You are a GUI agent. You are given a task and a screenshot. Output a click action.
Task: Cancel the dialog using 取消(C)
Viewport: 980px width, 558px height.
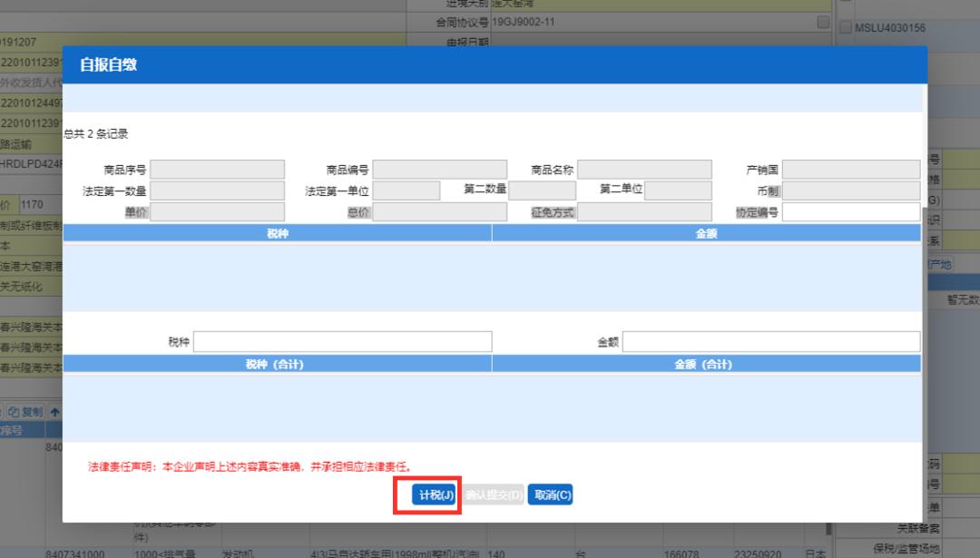pos(551,494)
